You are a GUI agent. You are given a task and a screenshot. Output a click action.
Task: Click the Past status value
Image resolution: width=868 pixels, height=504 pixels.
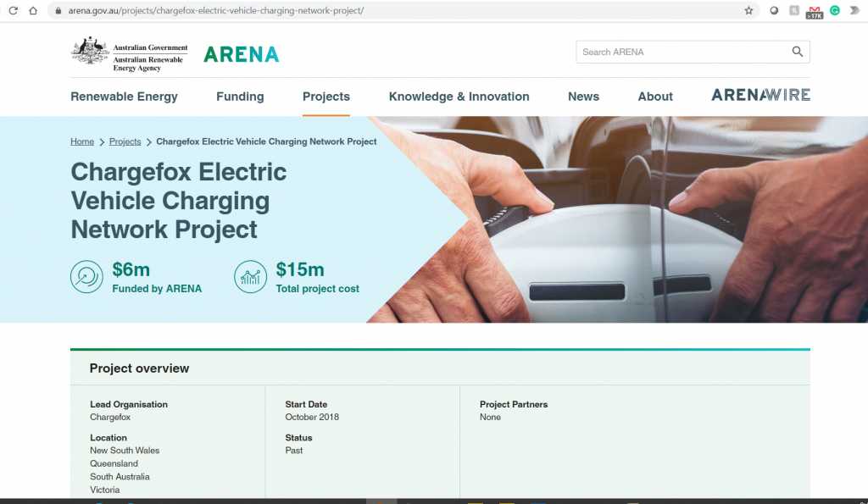294,451
